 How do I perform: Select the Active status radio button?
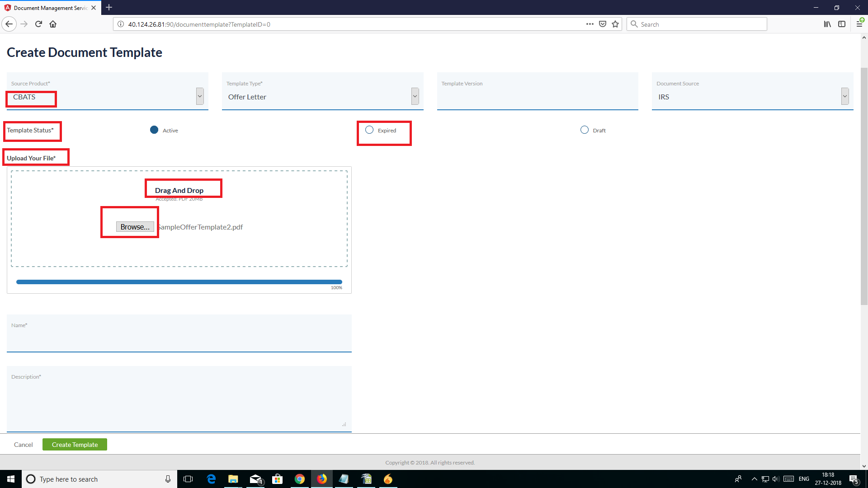coord(154,130)
